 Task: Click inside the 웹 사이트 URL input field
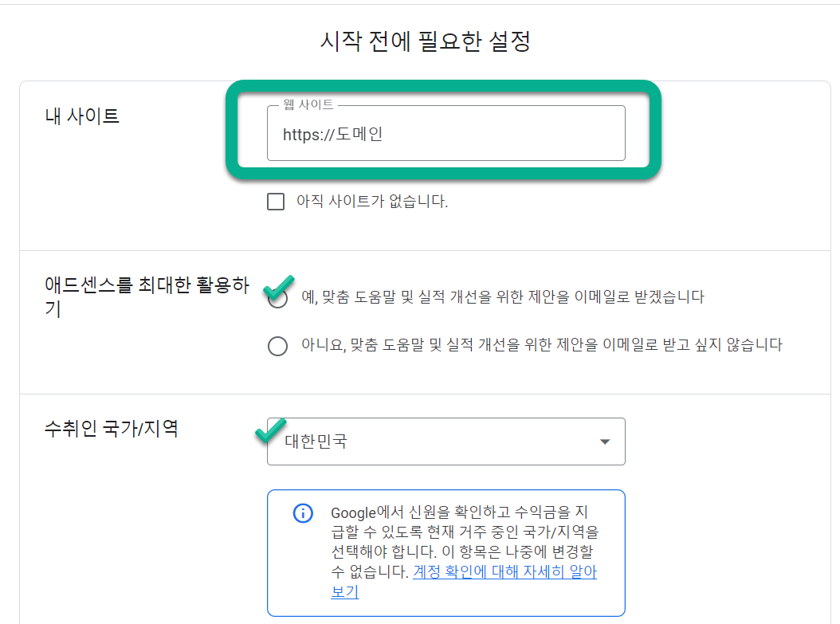pyautogui.click(x=446, y=133)
